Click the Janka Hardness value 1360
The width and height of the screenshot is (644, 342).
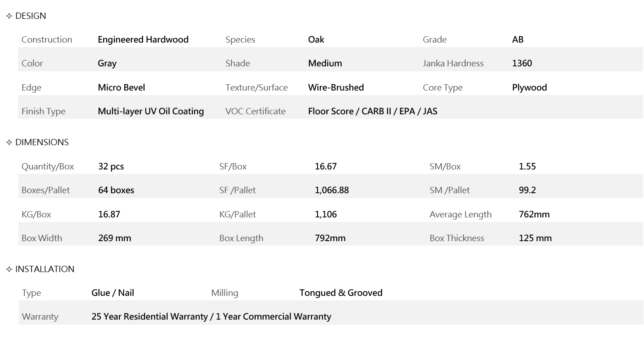522,63
